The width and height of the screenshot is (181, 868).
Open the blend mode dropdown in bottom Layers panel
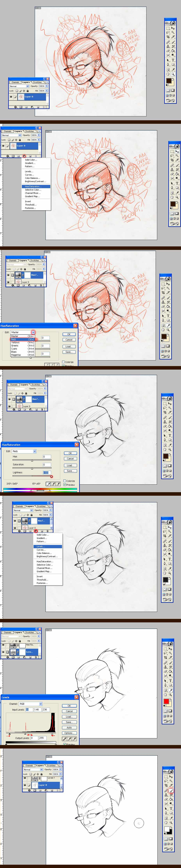(x=42, y=770)
